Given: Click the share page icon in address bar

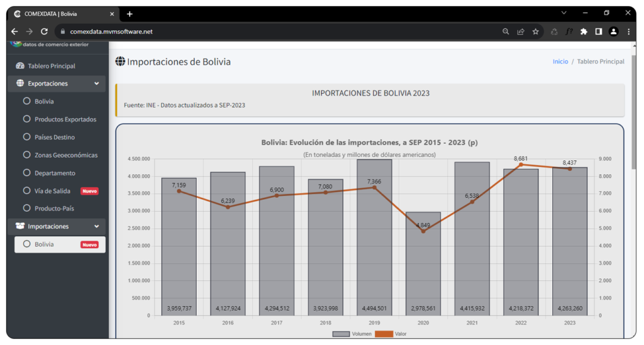Looking at the screenshot, I should click(521, 31).
